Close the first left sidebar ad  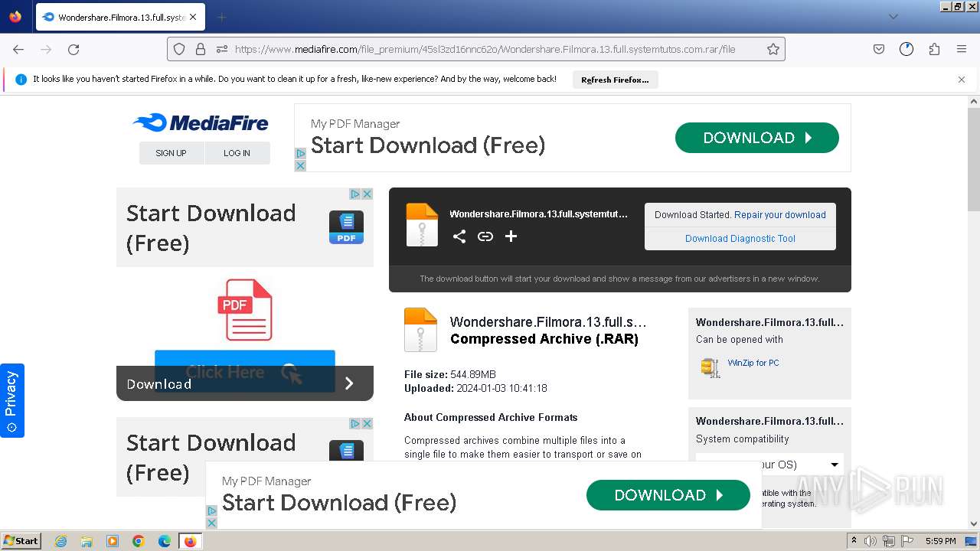pos(367,194)
